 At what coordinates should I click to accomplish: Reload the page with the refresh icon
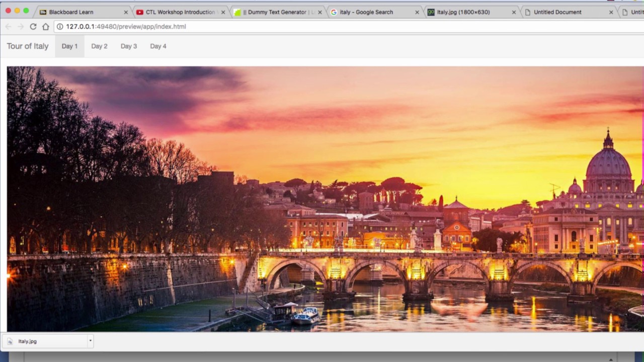(x=33, y=27)
